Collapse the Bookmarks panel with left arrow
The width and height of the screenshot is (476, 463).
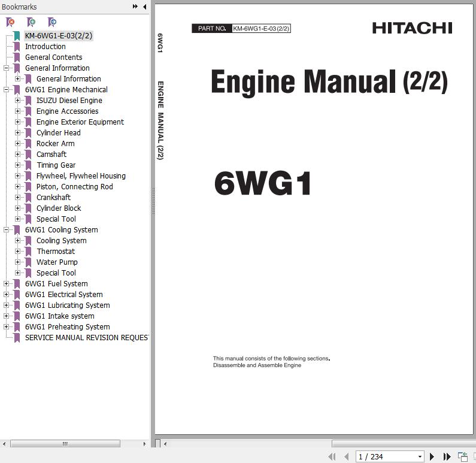pos(144,7)
